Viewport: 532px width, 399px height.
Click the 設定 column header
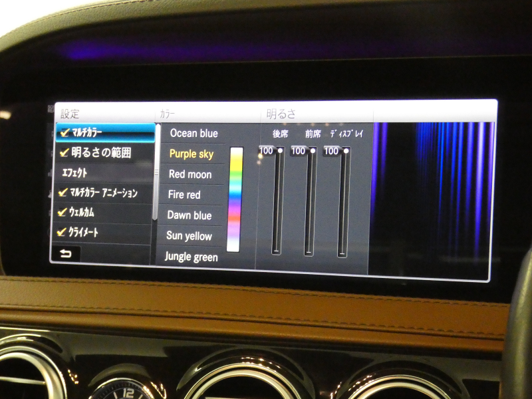[70, 114]
